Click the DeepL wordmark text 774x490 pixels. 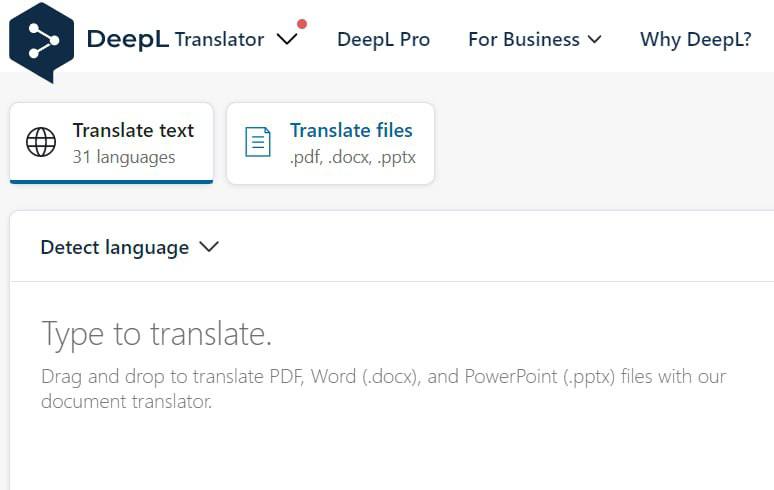(x=128, y=39)
